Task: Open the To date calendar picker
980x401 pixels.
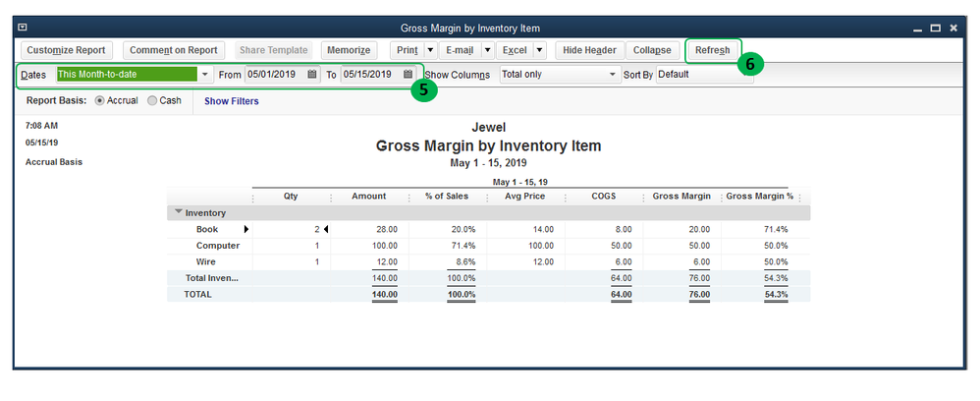Action: coord(408,75)
